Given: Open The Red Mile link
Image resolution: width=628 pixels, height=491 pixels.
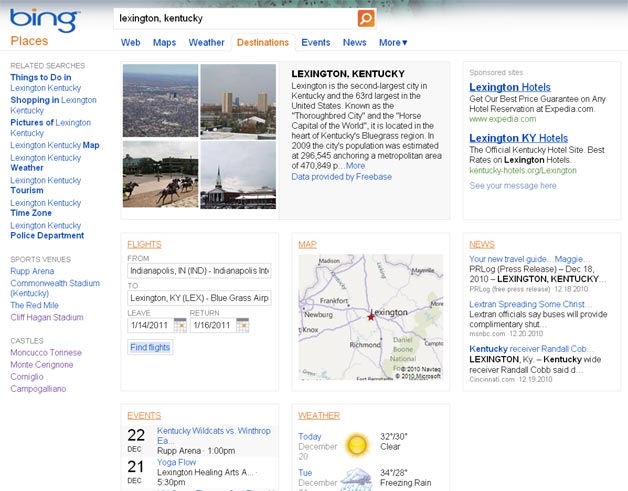Looking at the screenshot, I should pos(34,305).
